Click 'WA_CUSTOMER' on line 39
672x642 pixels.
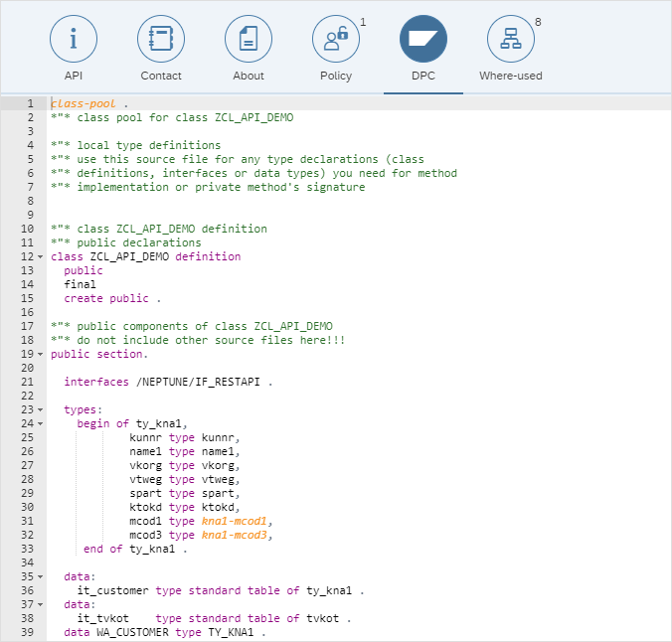(133, 632)
